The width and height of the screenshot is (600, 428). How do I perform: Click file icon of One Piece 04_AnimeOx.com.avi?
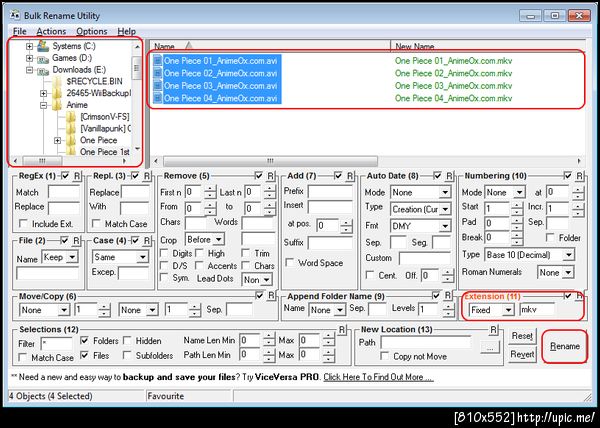158,98
